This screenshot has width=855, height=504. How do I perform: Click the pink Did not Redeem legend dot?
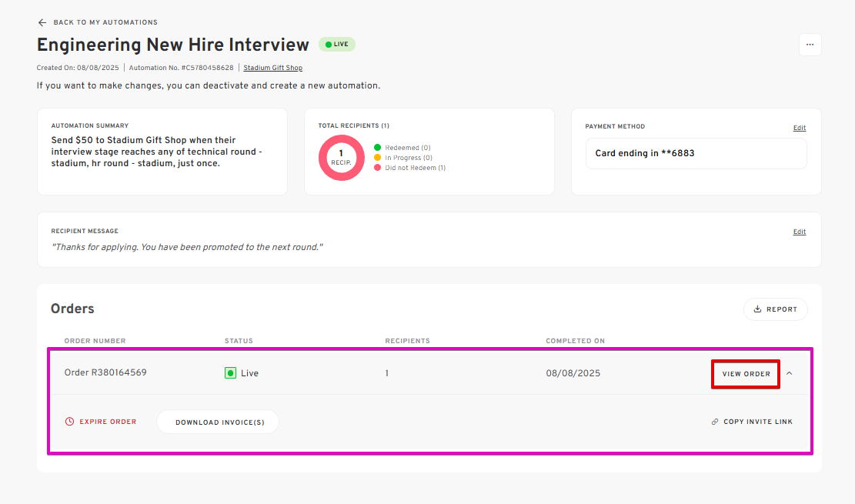(x=377, y=168)
